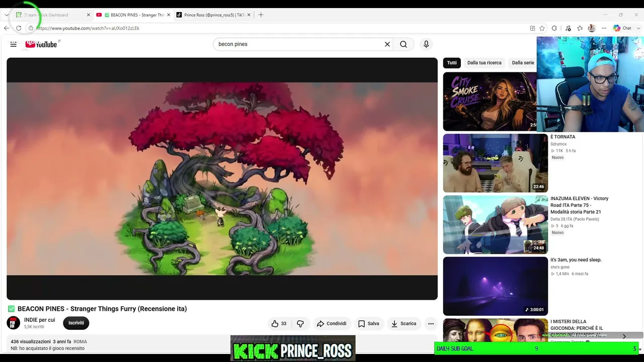Click the Iscriviti subscribe button
Image resolution: width=644 pixels, height=362 pixels.
76,323
